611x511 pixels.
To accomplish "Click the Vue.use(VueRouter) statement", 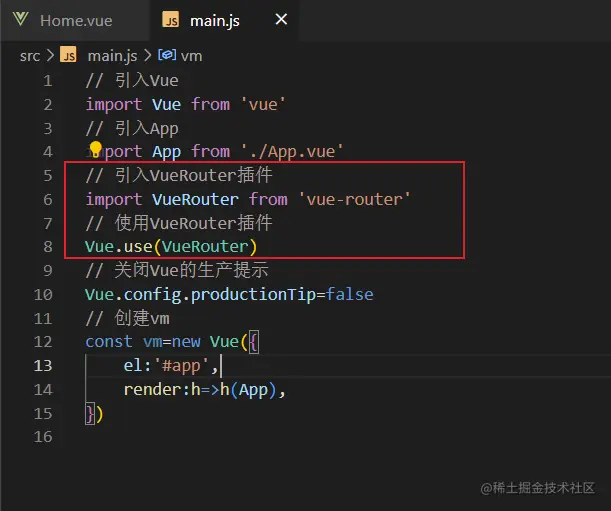I will pyautogui.click(x=171, y=247).
